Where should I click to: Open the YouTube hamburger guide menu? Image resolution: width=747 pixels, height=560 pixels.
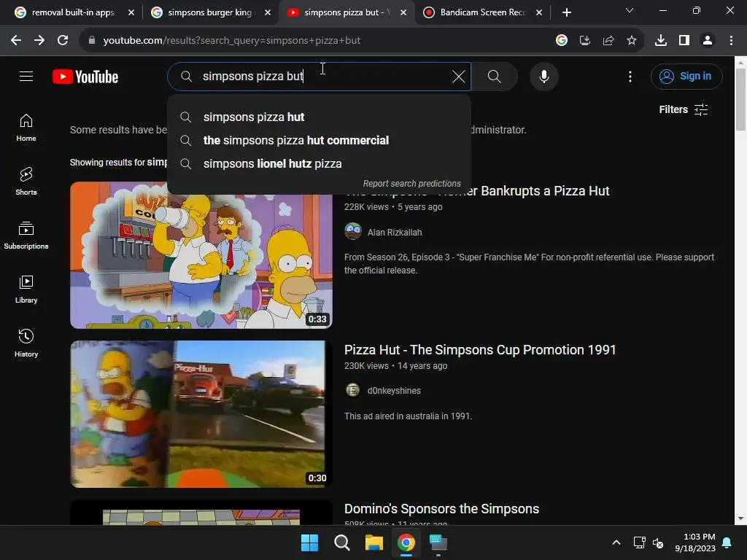coord(26,76)
